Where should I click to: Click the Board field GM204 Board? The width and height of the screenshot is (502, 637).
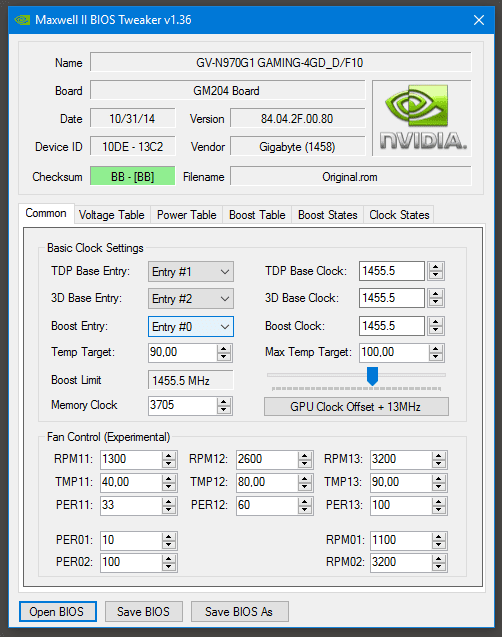tap(227, 90)
